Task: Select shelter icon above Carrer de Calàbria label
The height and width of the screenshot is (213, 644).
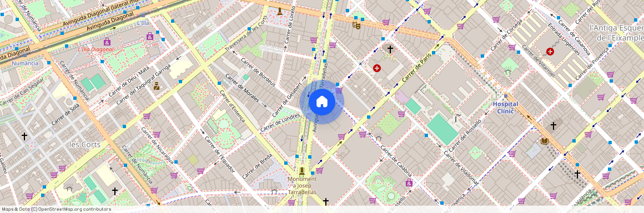Action: [379, 138]
